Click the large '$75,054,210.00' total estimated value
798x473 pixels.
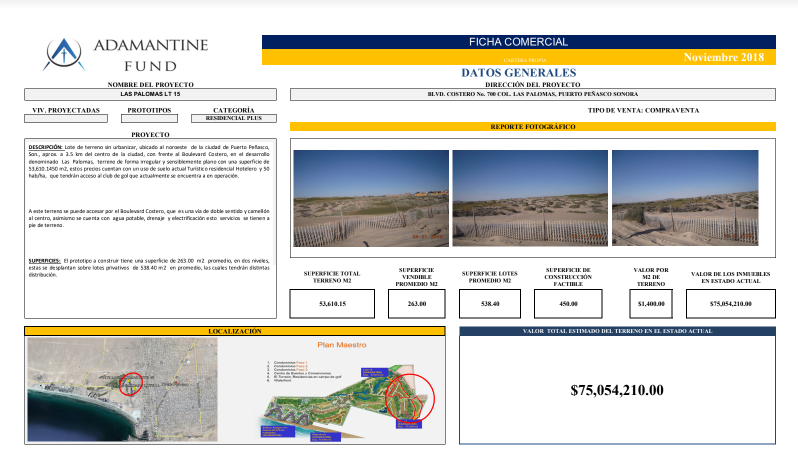coord(617,391)
